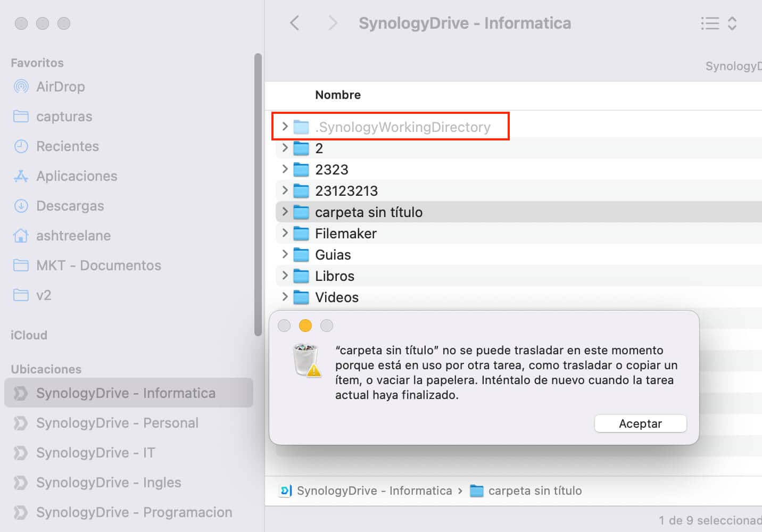The image size is (762, 532).
Task: Open the list view options selector
Action: tap(718, 23)
